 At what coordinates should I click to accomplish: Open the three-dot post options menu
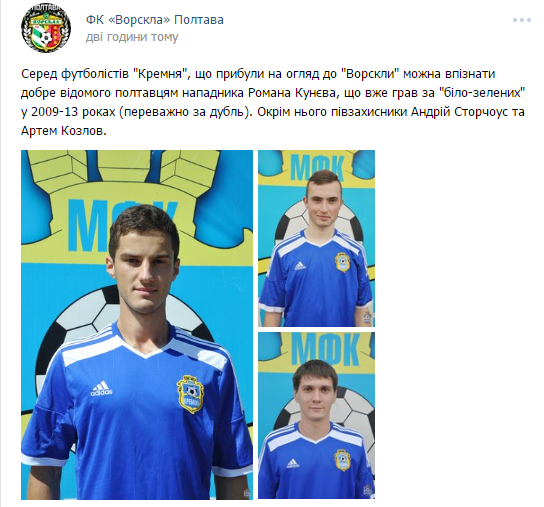click(521, 20)
